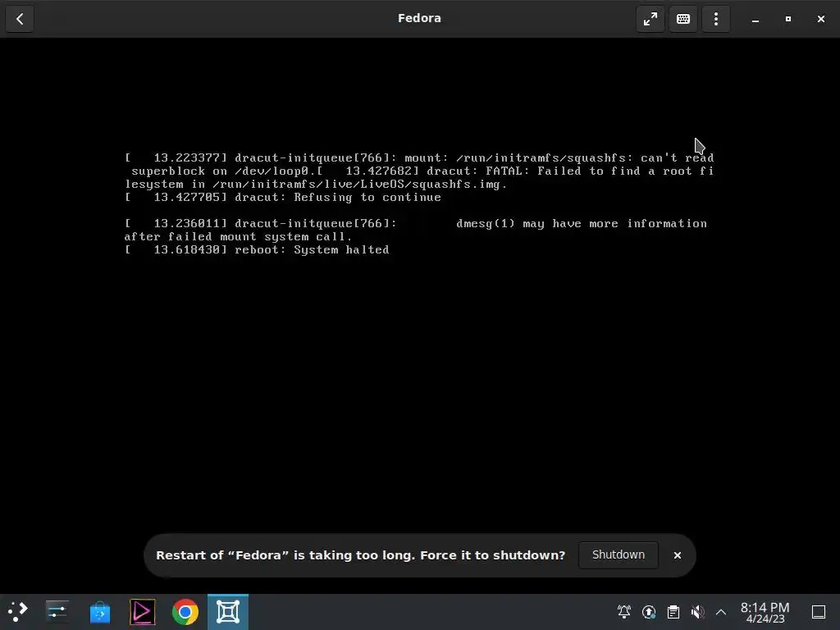This screenshot has height=630, width=840.
Task: Expand hidden system tray icons
Action: pyautogui.click(x=721, y=612)
